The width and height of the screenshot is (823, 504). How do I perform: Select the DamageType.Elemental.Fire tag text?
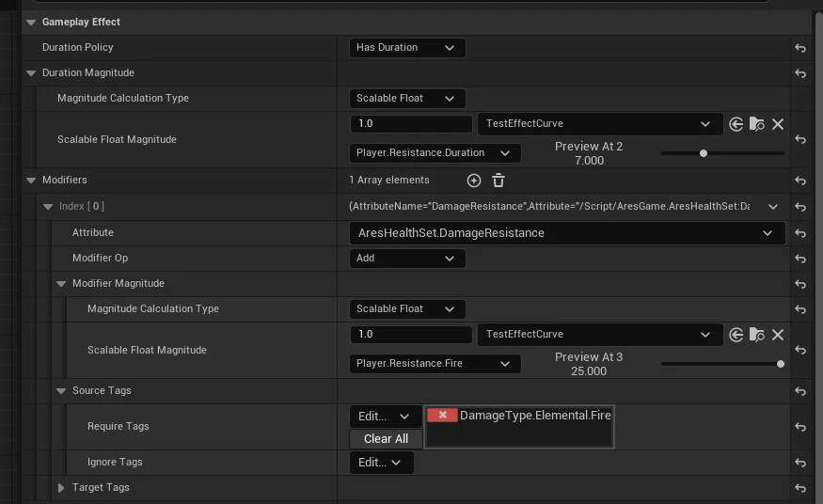(x=535, y=416)
